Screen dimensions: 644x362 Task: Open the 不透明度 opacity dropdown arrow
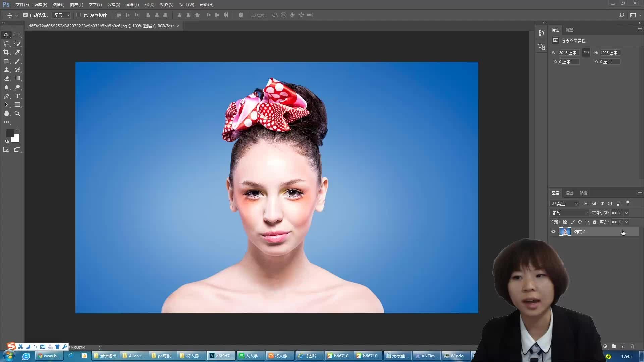click(x=626, y=213)
